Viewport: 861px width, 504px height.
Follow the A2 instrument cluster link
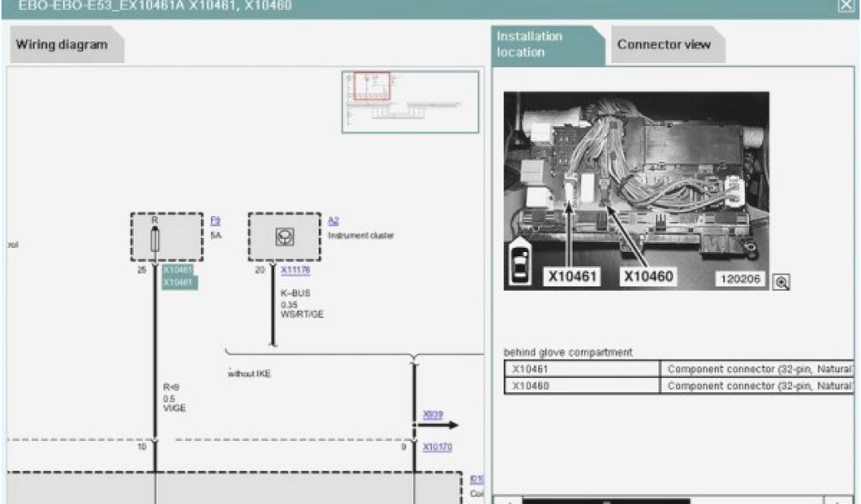(333, 221)
